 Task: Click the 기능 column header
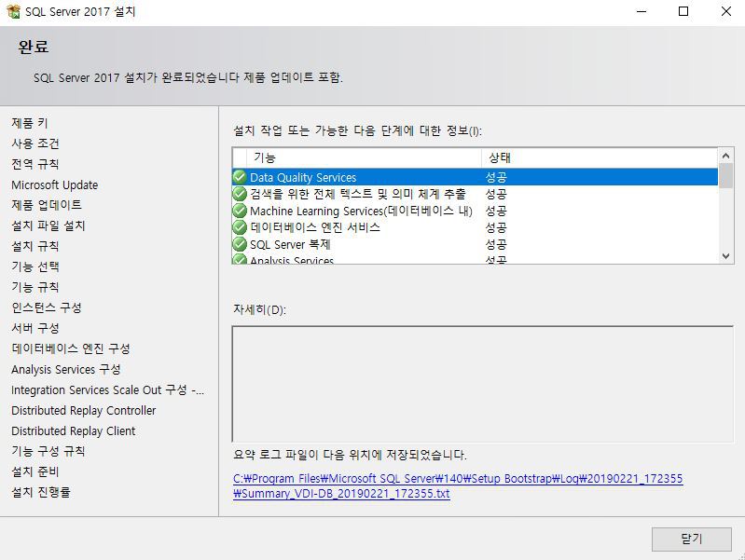[364, 157]
